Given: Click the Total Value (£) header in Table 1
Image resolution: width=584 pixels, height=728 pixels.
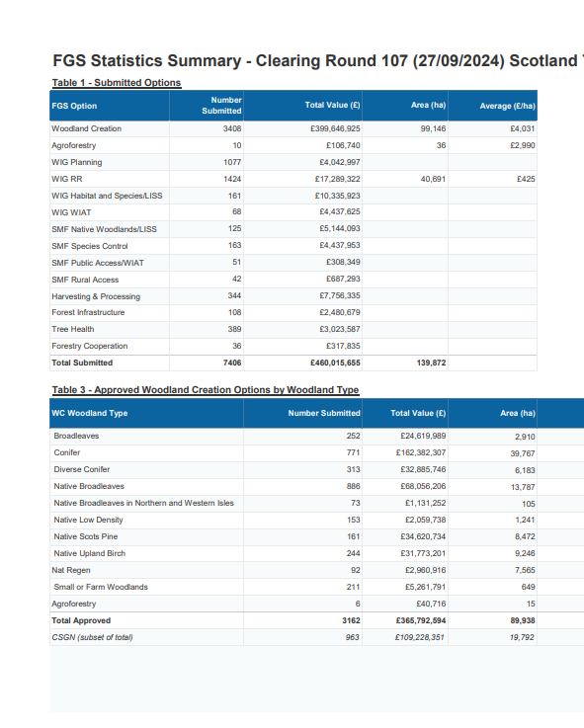Looking at the screenshot, I should (332, 105).
